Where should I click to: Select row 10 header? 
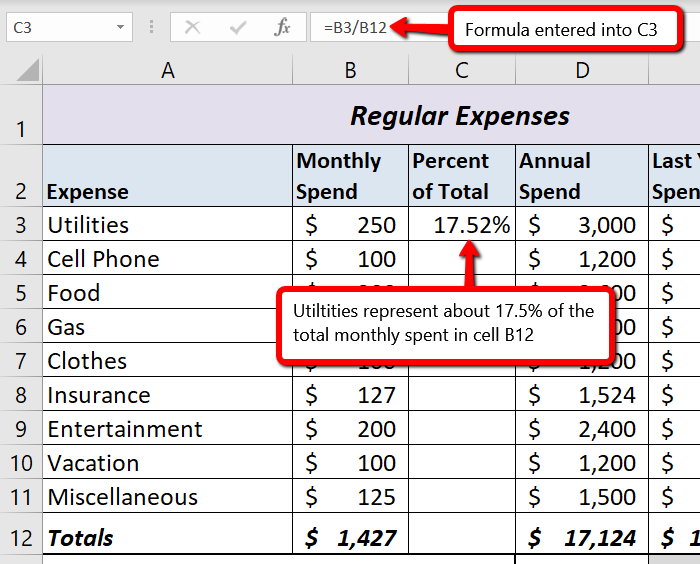click(x=21, y=462)
